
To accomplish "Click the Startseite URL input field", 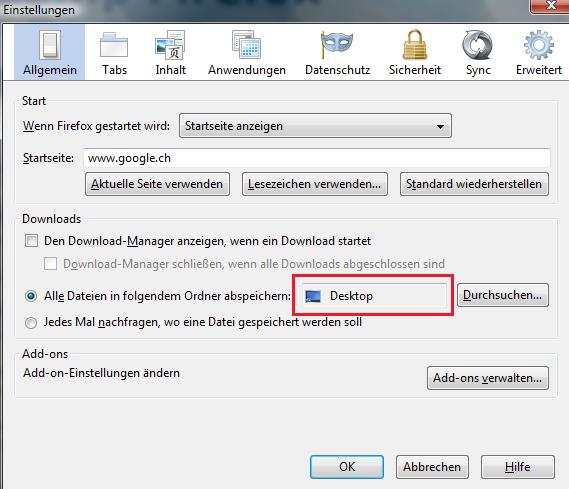I will pos(317,158).
